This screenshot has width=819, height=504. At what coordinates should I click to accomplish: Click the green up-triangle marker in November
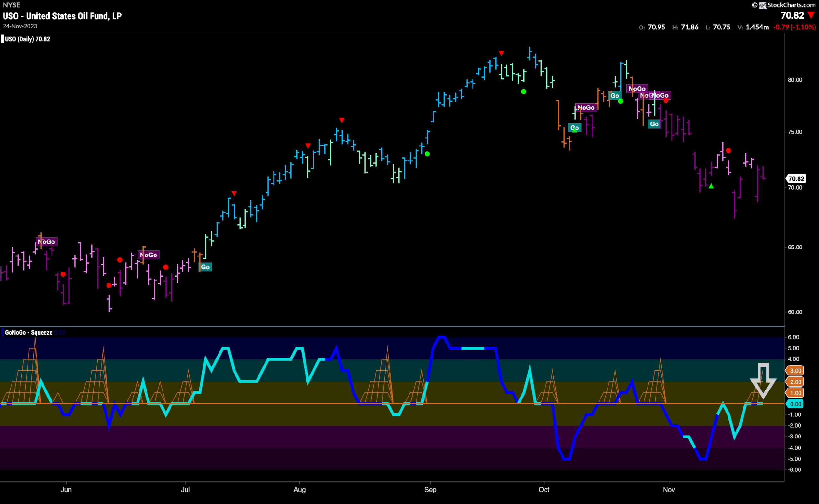click(x=711, y=186)
